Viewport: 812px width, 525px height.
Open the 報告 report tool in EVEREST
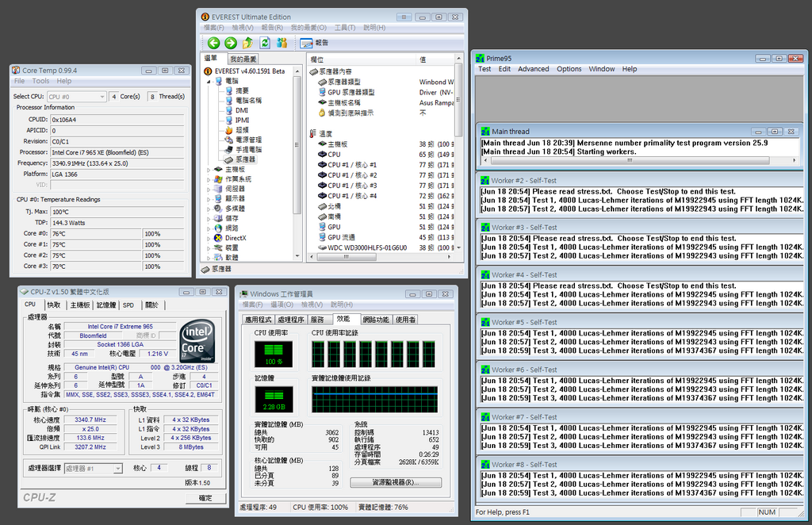(x=314, y=43)
